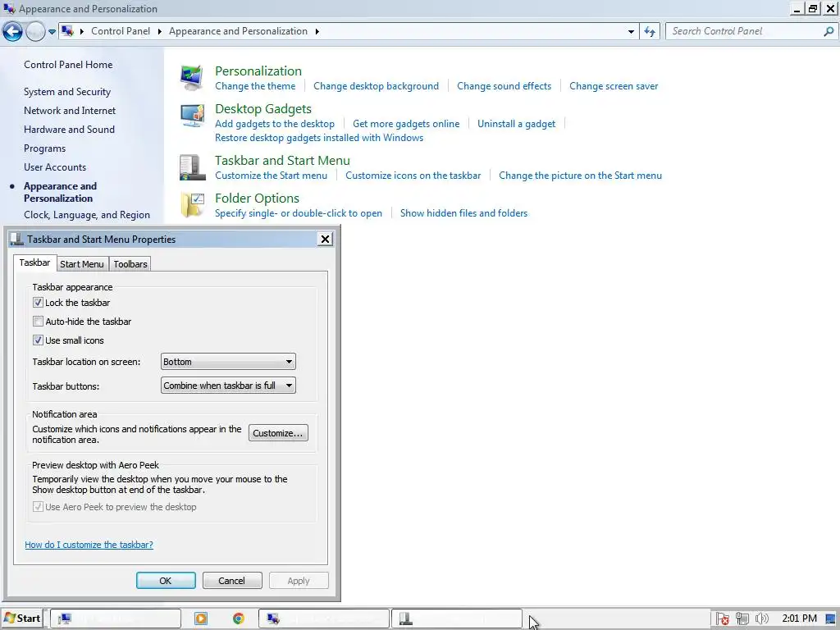Uncheck Use small icons

38,340
